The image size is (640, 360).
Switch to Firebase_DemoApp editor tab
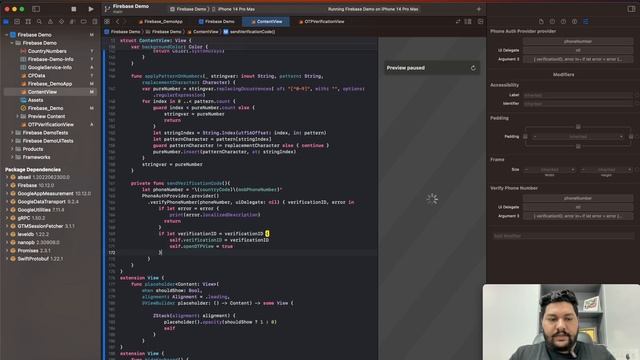[x=160, y=22]
